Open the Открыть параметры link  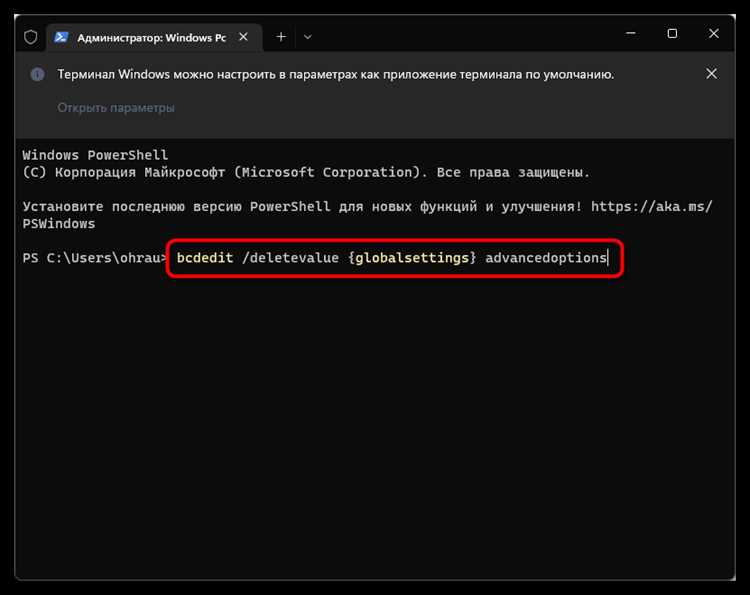(116, 108)
